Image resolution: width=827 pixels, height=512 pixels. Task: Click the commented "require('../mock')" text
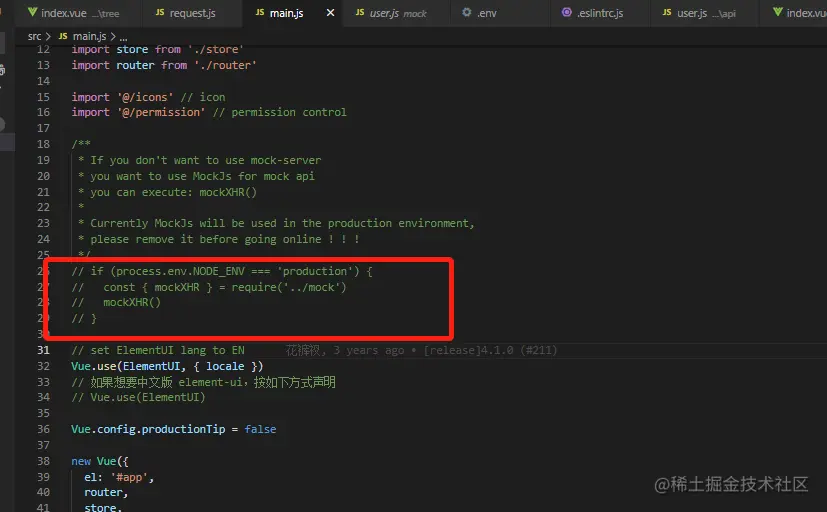(289, 287)
